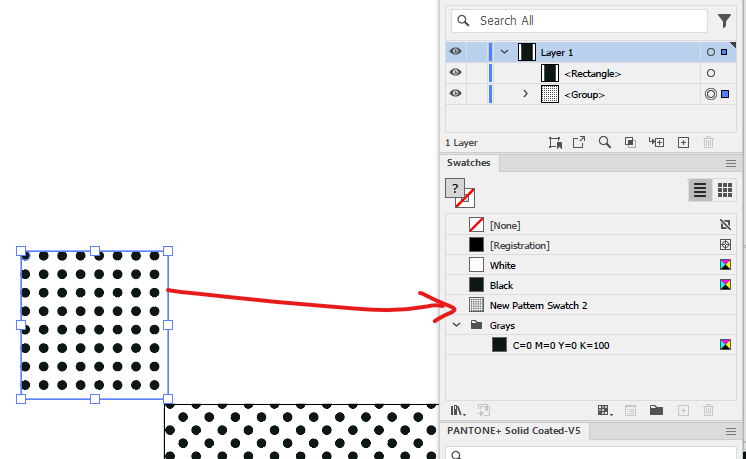The height and width of the screenshot is (459, 746).
Task: Click the CMYK icon on Black swatch row
Action: (725, 284)
